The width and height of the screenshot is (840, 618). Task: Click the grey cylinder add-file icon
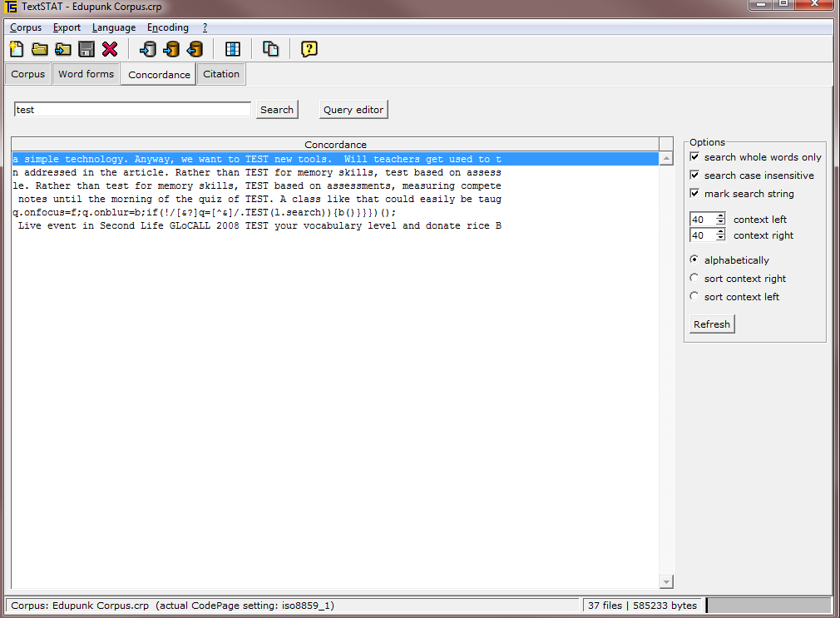click(x=148, y=49)
